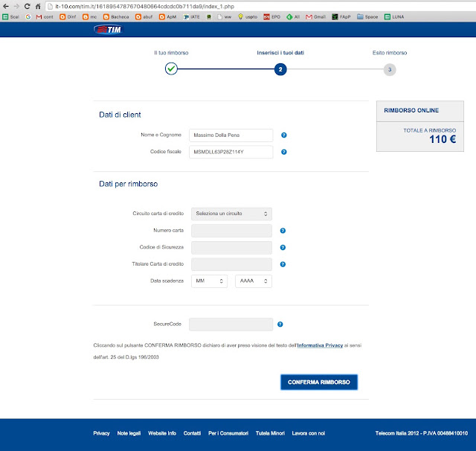
Task: Click the RIMBORSO ONLINE panel heading
Action: [411, 110]
